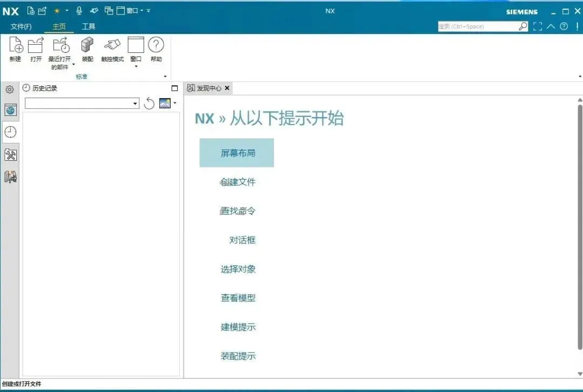Viewport: 583px width, 392px height.
Task: Close the 发现中心 tab
Action: (x=227, y=88)
